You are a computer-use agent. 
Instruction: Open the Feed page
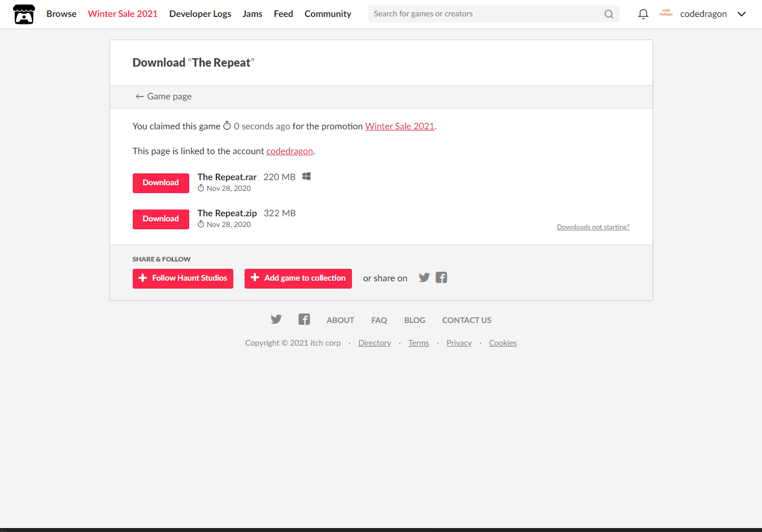click(x=284, y=14)
